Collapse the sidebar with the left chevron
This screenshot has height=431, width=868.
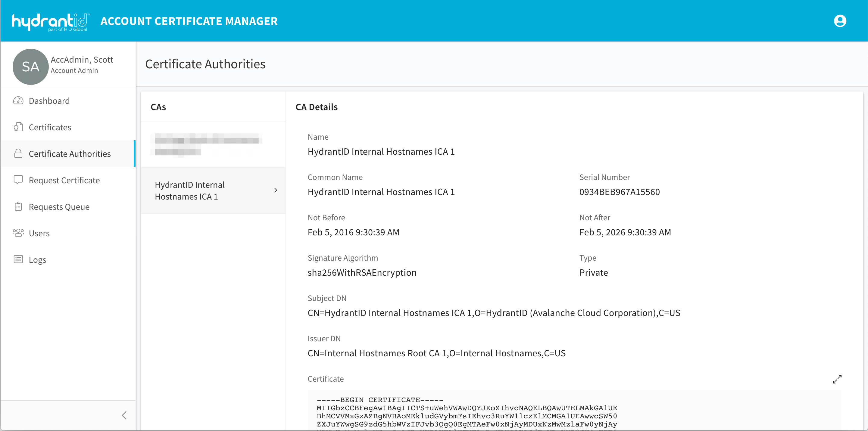tap(124, 415)
